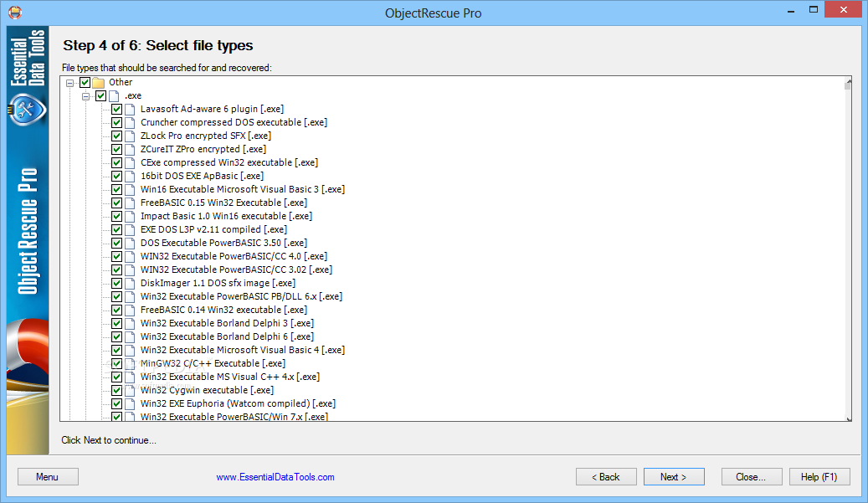The width and height of the screenshot is (868, 503).
Task: Click file icon of Borland Delphi 6 entry
Action: click(x=130, y=336)
